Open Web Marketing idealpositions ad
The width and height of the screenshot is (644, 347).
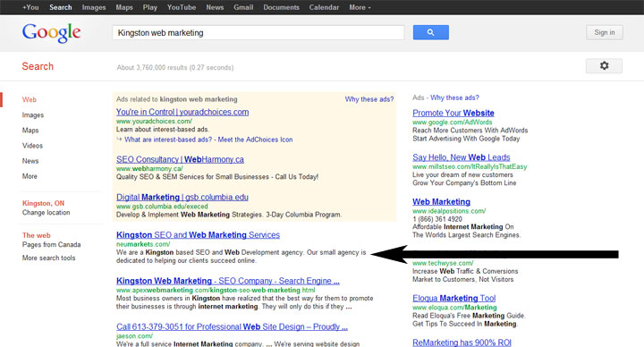pyautogui.click(x=442, y=201)
